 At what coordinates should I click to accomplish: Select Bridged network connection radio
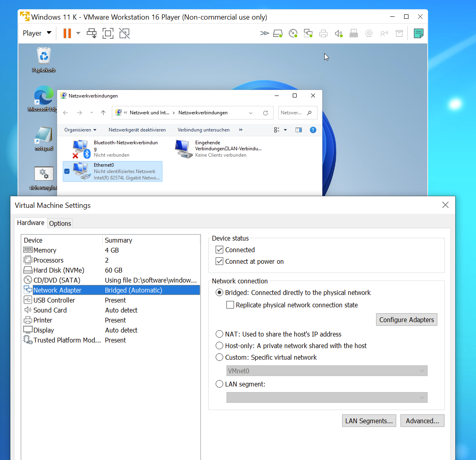[219, 293]
